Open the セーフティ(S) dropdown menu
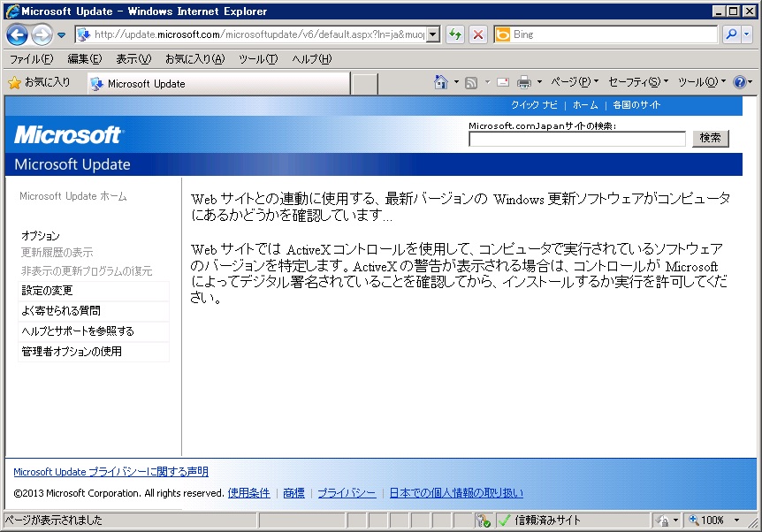762x532 pixels. pyautogui.click(x=637, y=82)
